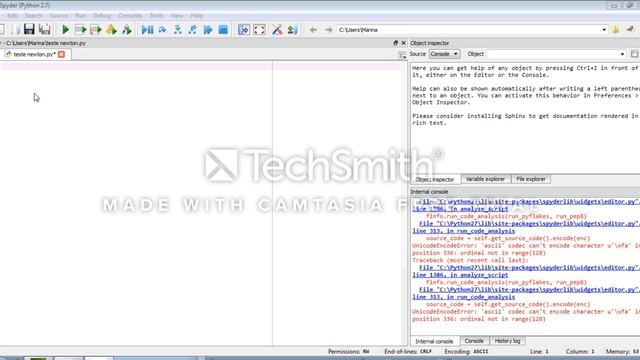Toggle fullscreen mode icon
Viewport: 640px width, 360px height.
(259, 29)
